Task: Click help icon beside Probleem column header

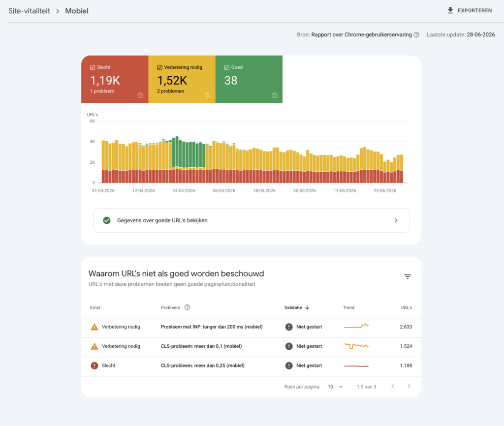Action: [188, 307]
